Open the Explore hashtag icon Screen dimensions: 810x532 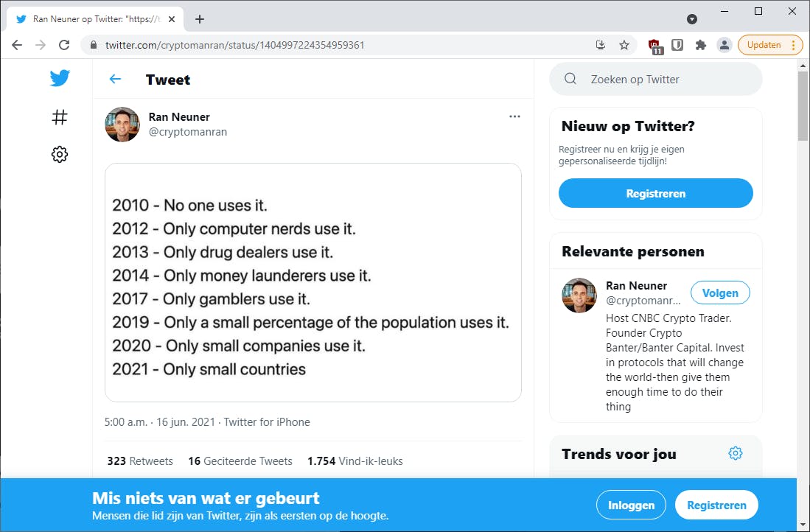click(60, 117)
